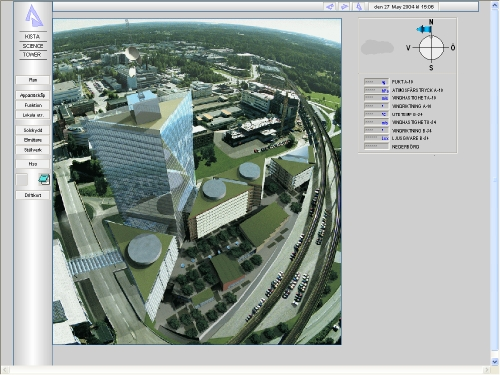Open the Lokala str. section
Viewport: 500px width, 375px height.
tap(33, 115)
